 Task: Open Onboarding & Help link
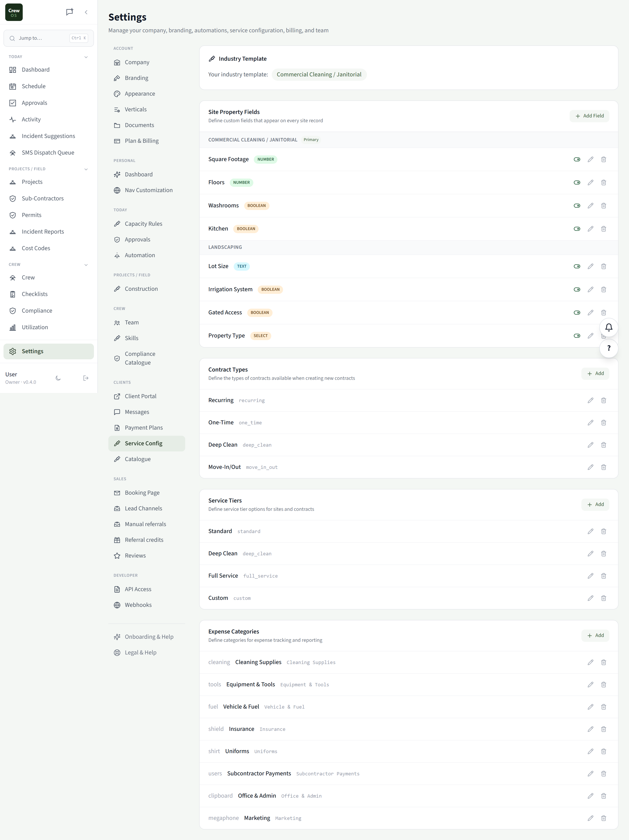point(147,637)
